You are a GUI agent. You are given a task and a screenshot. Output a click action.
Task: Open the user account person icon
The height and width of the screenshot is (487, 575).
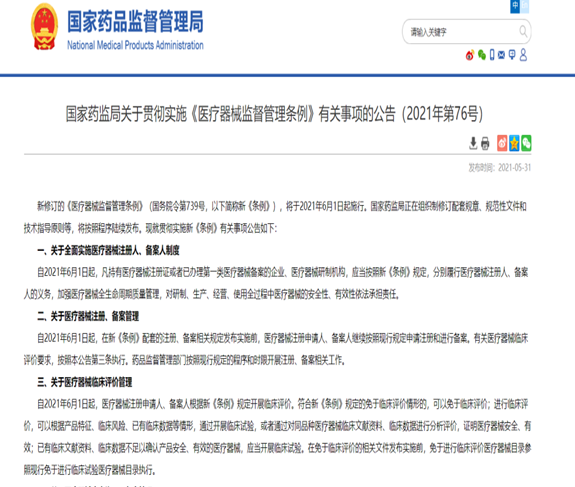pyautogui.click(x=523, y=55)
